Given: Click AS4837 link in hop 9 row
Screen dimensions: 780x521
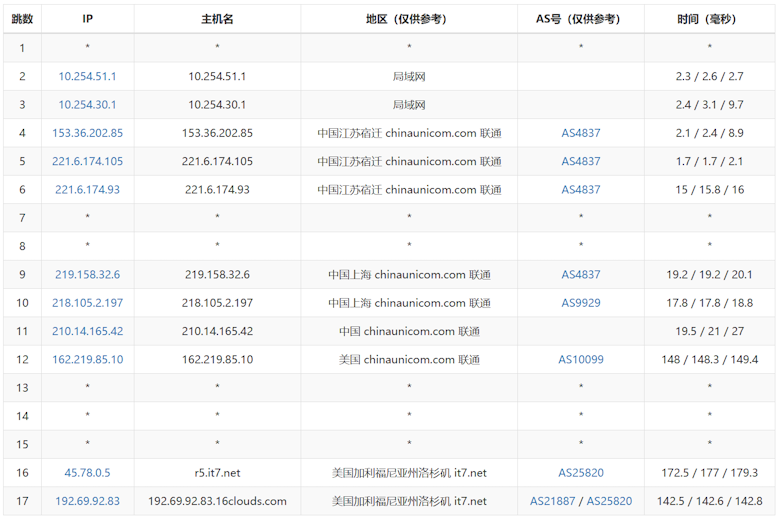Looking at the screenshot, I should click(581, 275).
